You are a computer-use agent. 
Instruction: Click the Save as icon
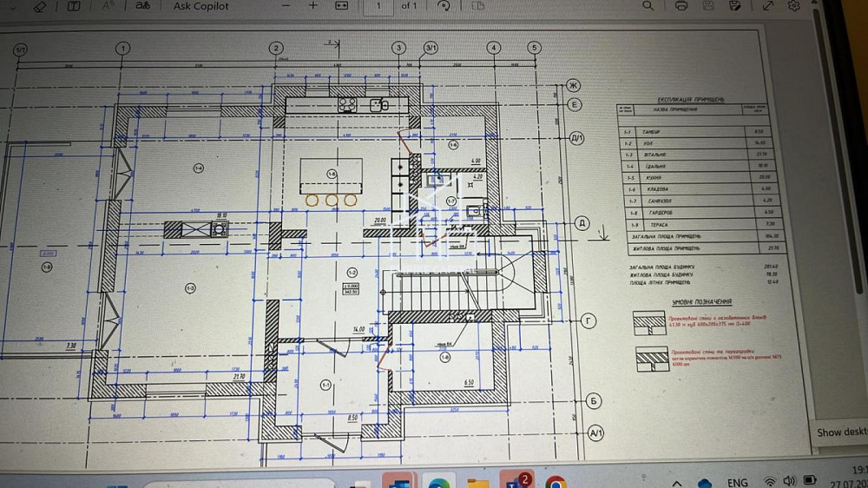coord(735,6)
